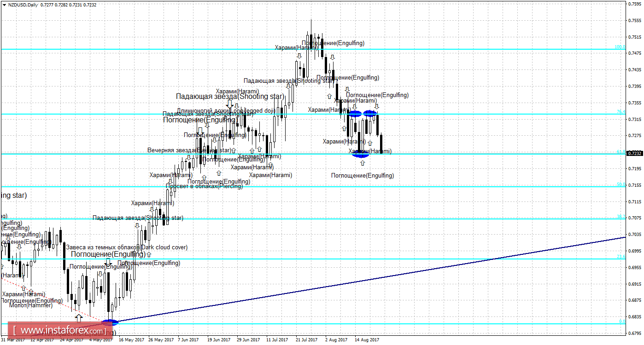Image resolution: width=644 pixels, height=345 pixels.
Task: Click the 2 Aug 2017 date label
Action: (336, 340)
